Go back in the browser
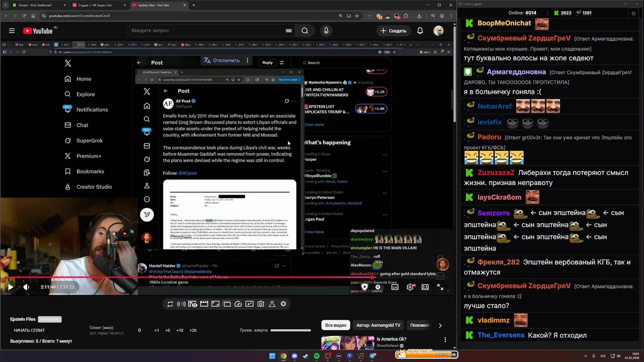This screenshot has height=362, width=644. pos(6,16)
